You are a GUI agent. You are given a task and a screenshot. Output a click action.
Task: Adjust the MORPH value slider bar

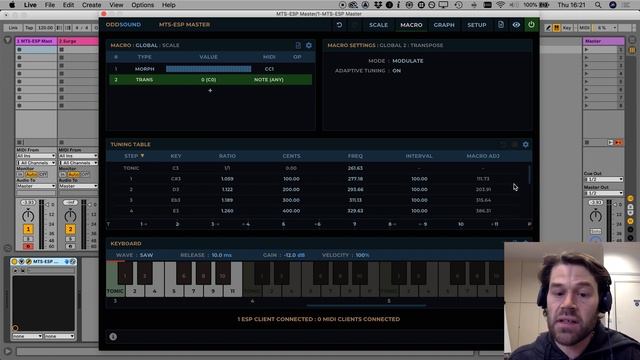tap(209, 69)
